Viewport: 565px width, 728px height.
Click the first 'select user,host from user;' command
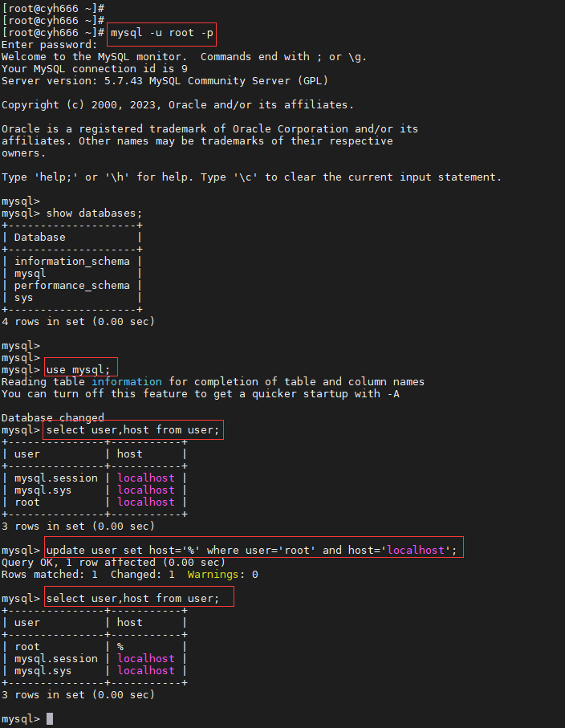(x=132, y=430)
